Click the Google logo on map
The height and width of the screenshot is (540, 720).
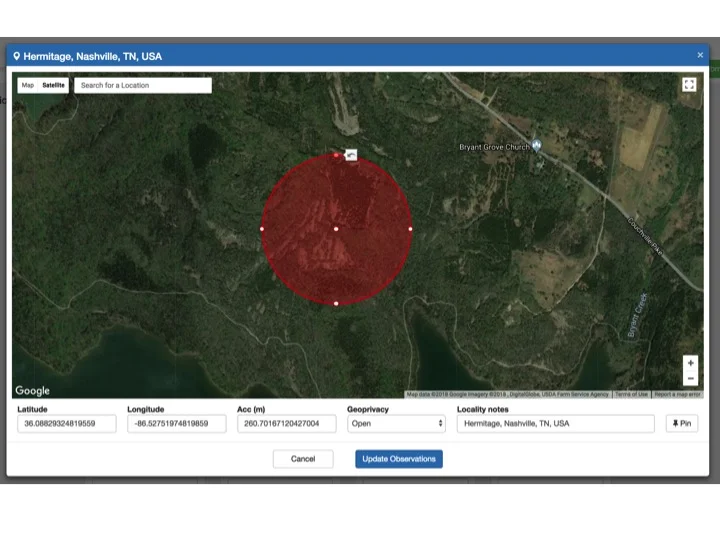tap(32, 390)
